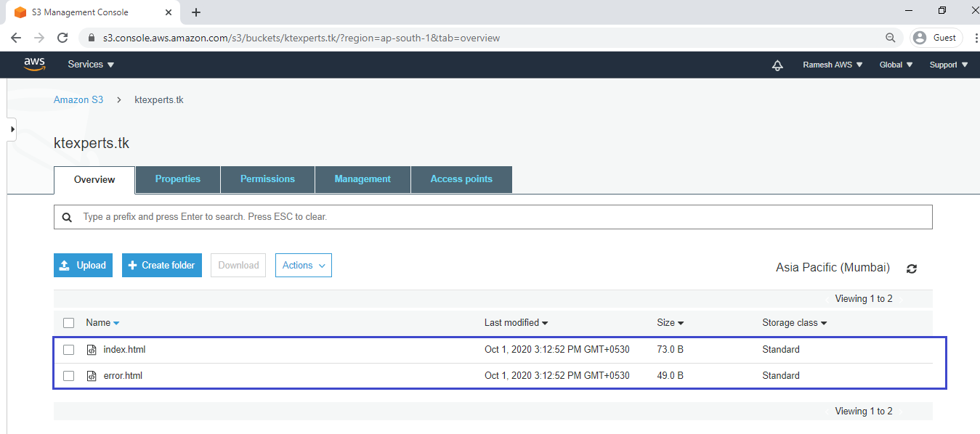This screenshot has height=434, width=980.
Task: Click the AWS logo home icon
Action: coord(34,65)
